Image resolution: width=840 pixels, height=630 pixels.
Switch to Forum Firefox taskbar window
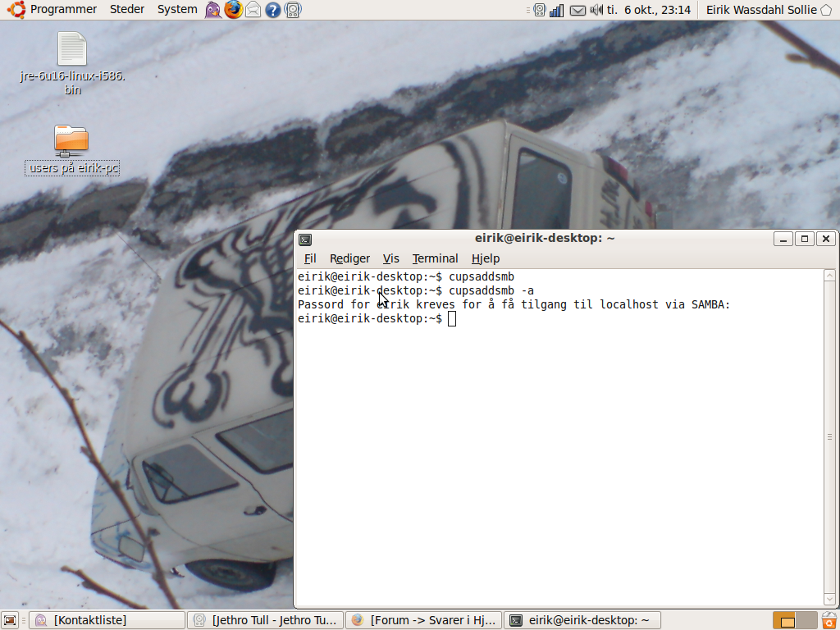coord(424,620)
